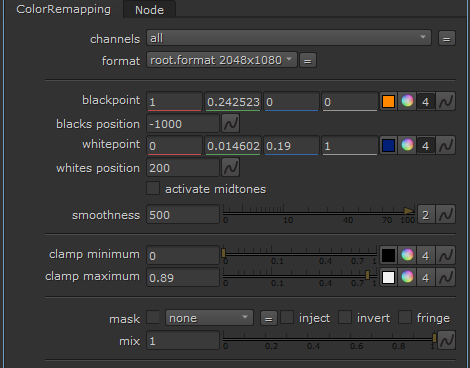Open the clamp minimum color wheel picker
This screenshot has width=470, height=368.
407,255
